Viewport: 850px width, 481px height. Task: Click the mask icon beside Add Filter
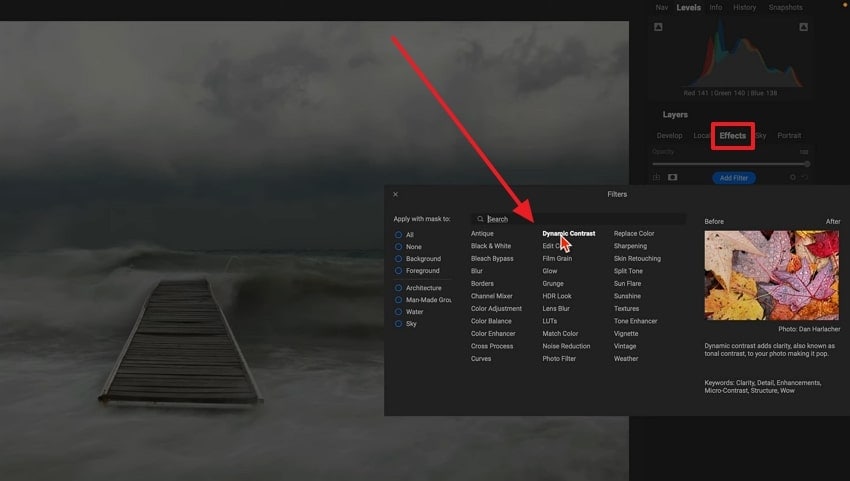(x=672, y=177)
